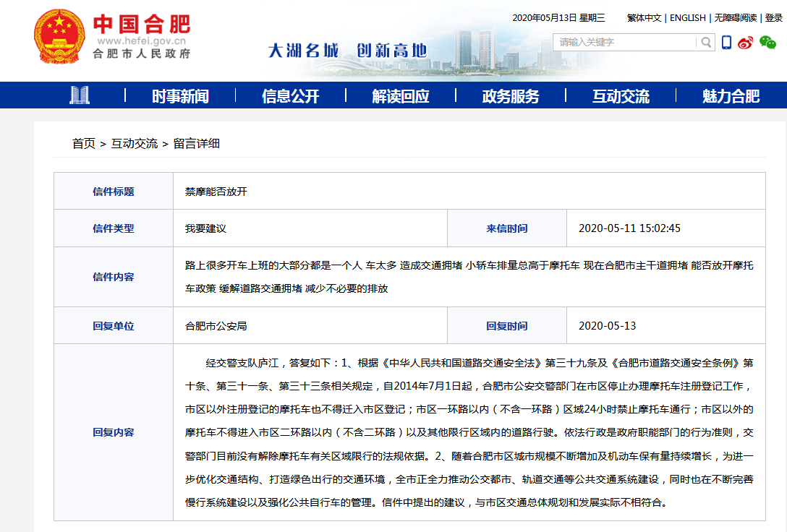Image resolution: width=787 pixels, height=532 pixels.
Task: Open the mobile version phone icon
Action: (726, 42)
